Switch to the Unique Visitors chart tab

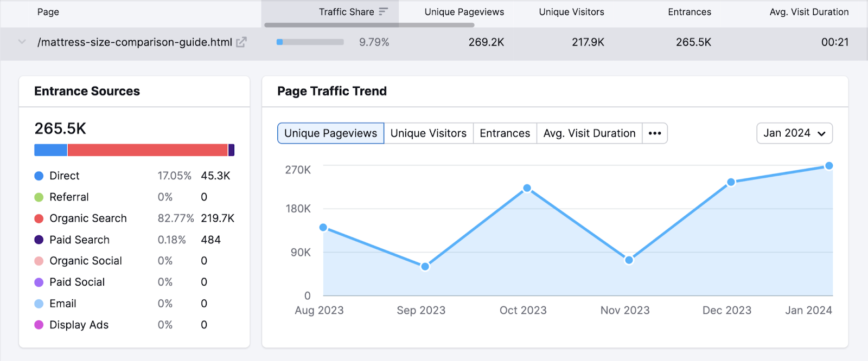pyautogui.click(x=428, y=133)
